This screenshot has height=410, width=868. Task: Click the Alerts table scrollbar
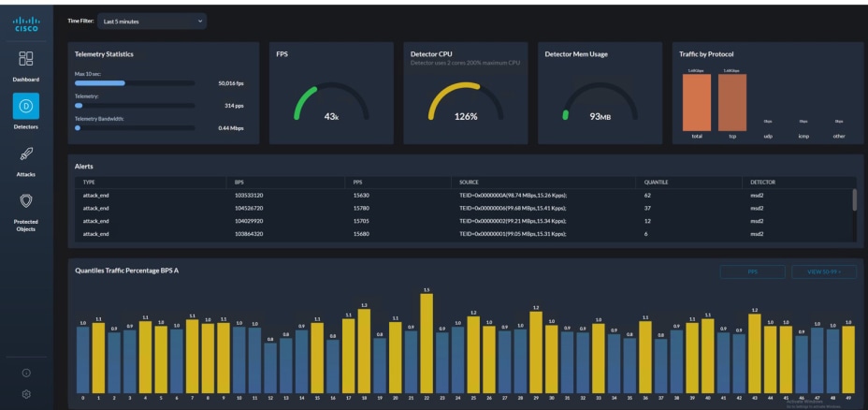[854, 199]
